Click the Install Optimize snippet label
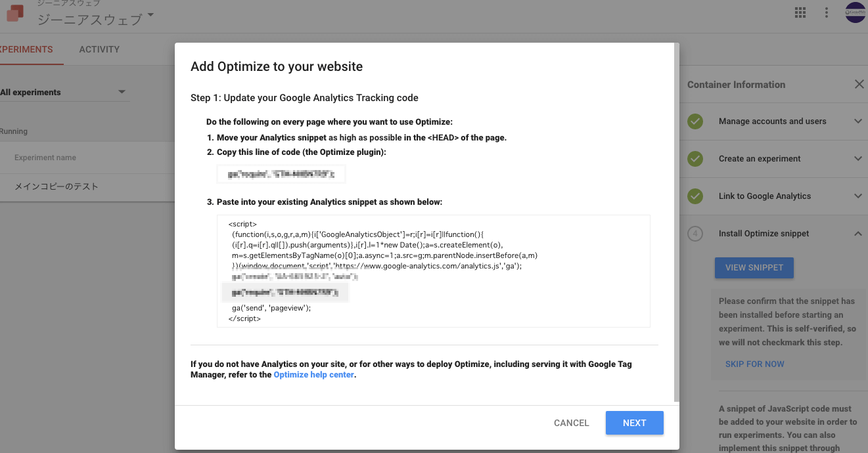The image size is (868, 453). pos(764,234)
